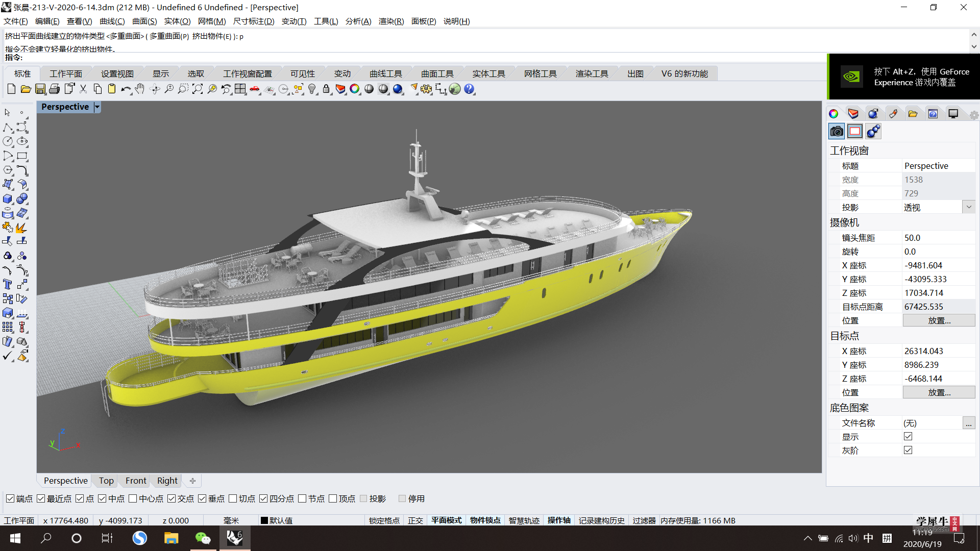
Task: Select the Polyline tool in left sidebar
Action: [x=8, y=127]
